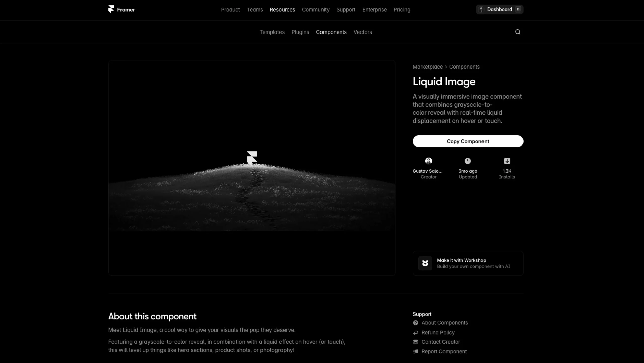Click the Copy Component button
Viewport: 644px width, 363px height.
[x=468, y=141]
